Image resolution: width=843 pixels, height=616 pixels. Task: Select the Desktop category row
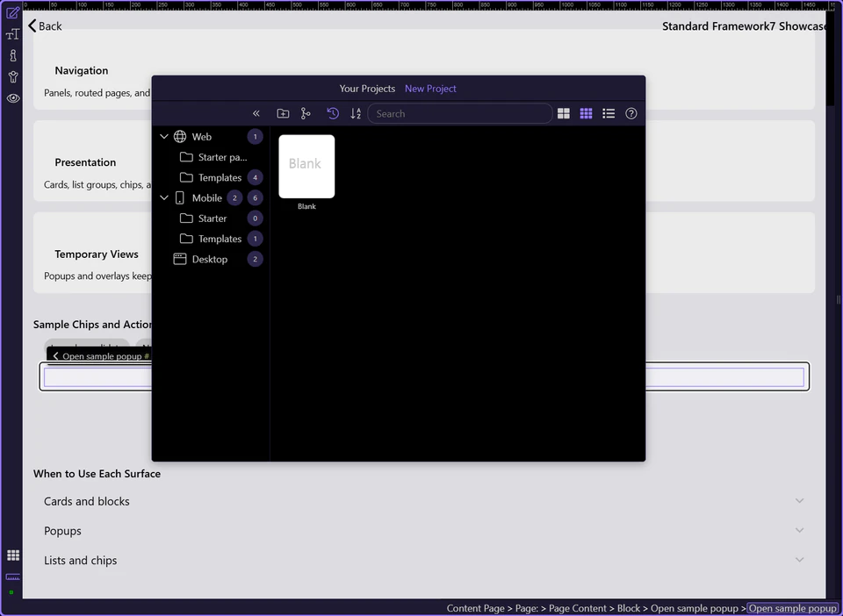(x=211, y=259)
